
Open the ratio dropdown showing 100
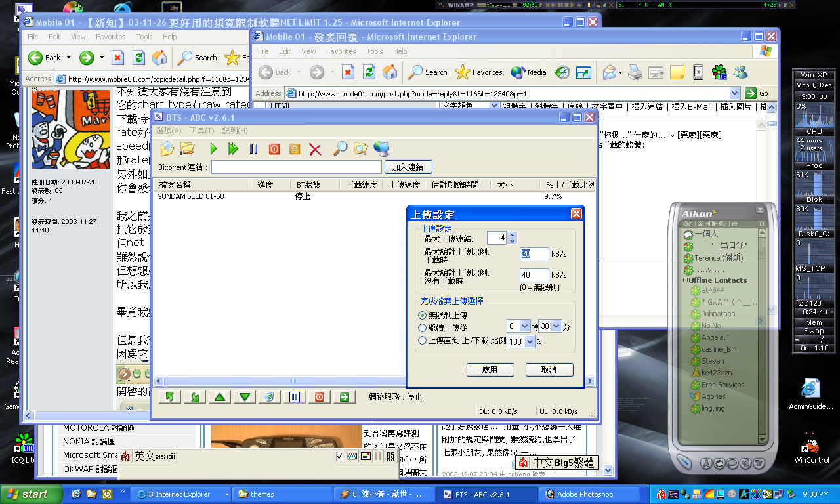pyautogui.click(x=530, y=341)
